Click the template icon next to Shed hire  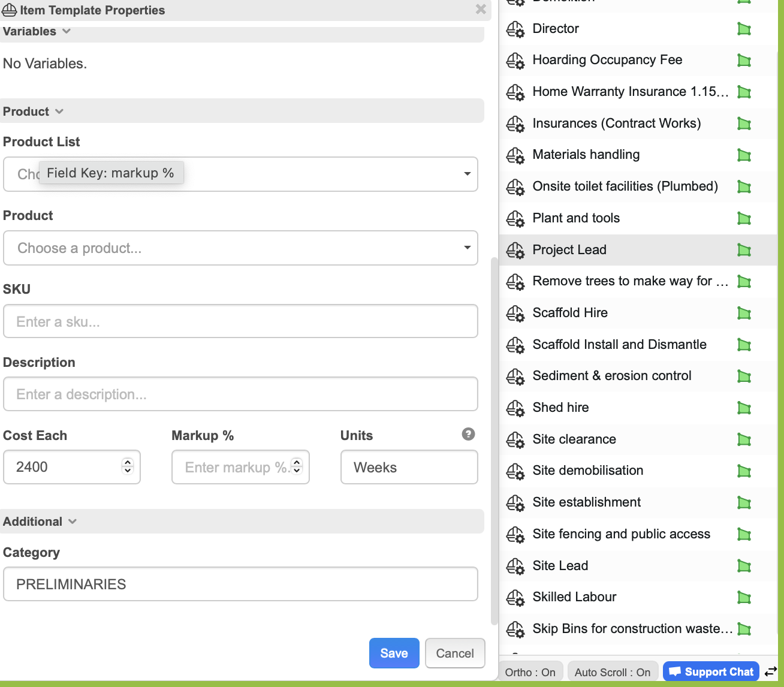pos(515,408)
